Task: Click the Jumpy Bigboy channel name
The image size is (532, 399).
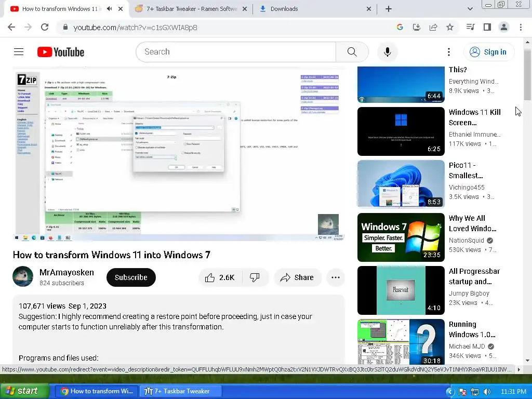Action: tap(469, 293)
